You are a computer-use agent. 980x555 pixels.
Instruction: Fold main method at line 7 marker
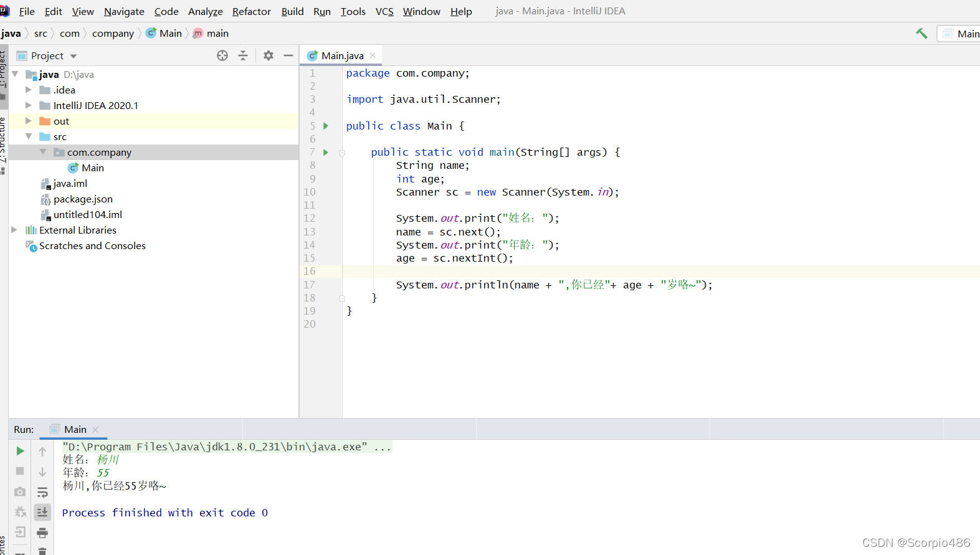coord(342,153)
